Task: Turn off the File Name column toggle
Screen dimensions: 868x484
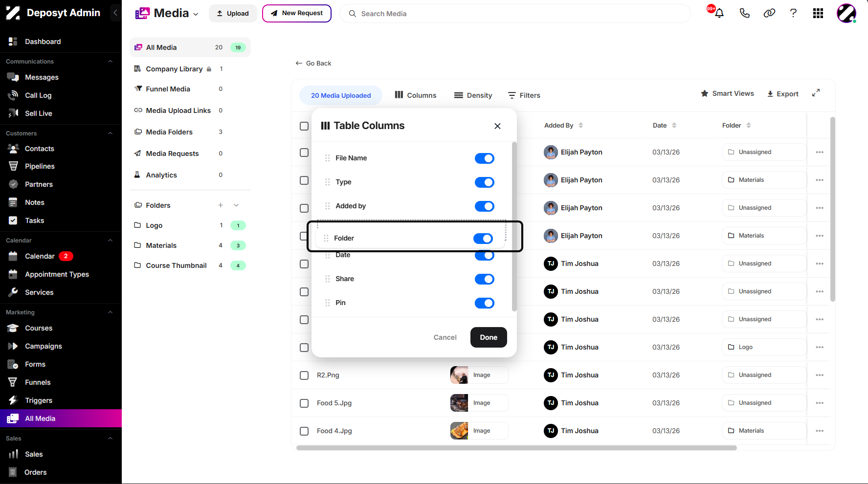Action: click(485, 158)
